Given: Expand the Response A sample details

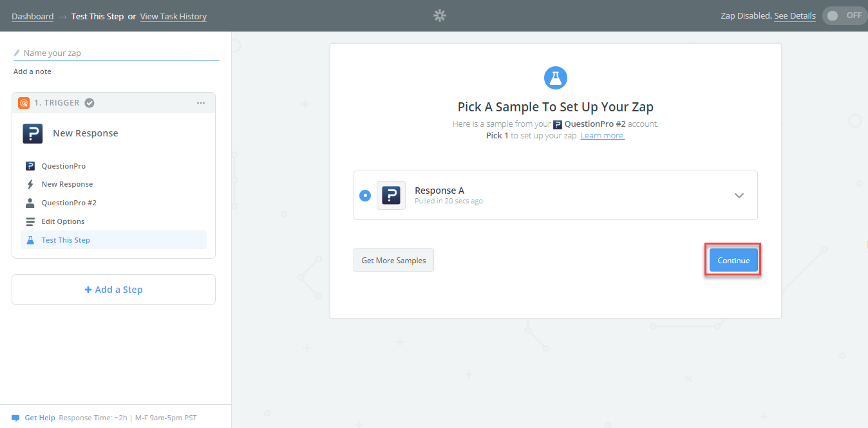Looking at the screenshot, I should [x=739, y=196].
